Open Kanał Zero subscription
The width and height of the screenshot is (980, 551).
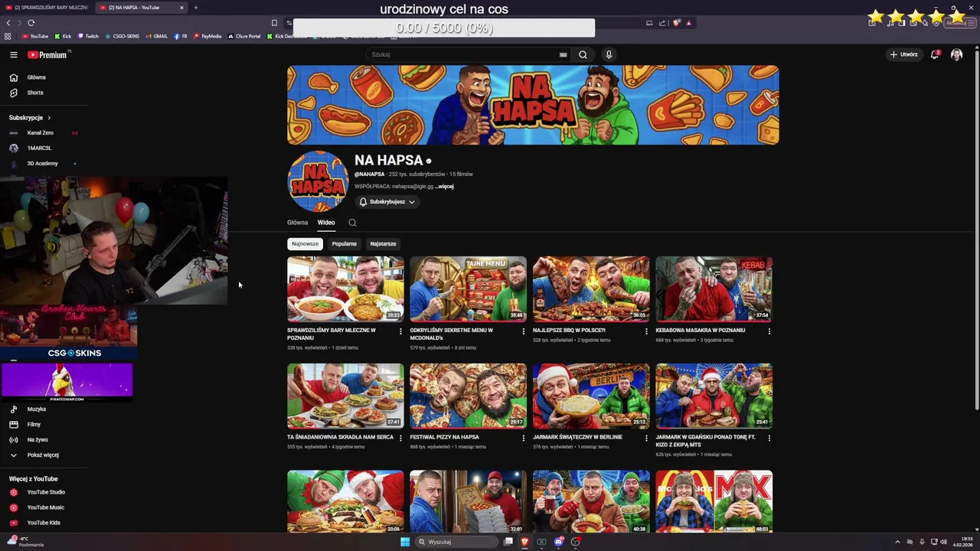coord(40,133)
